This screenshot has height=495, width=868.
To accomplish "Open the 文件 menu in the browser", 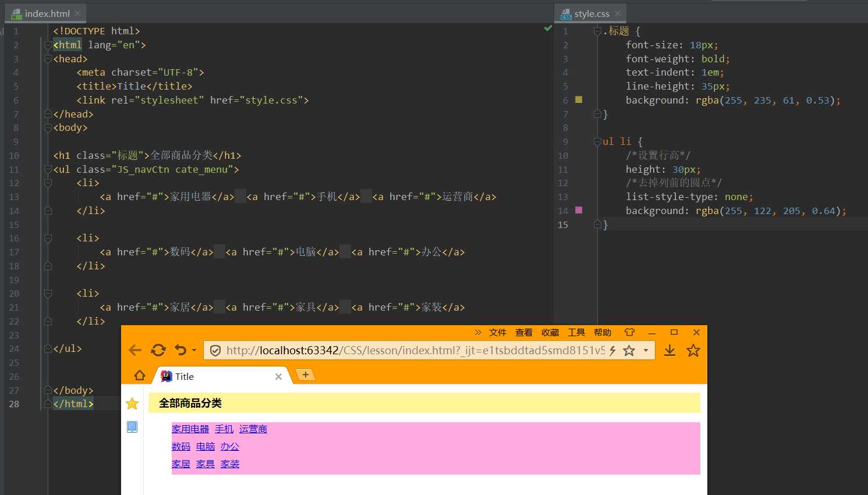I will point(498,333).
